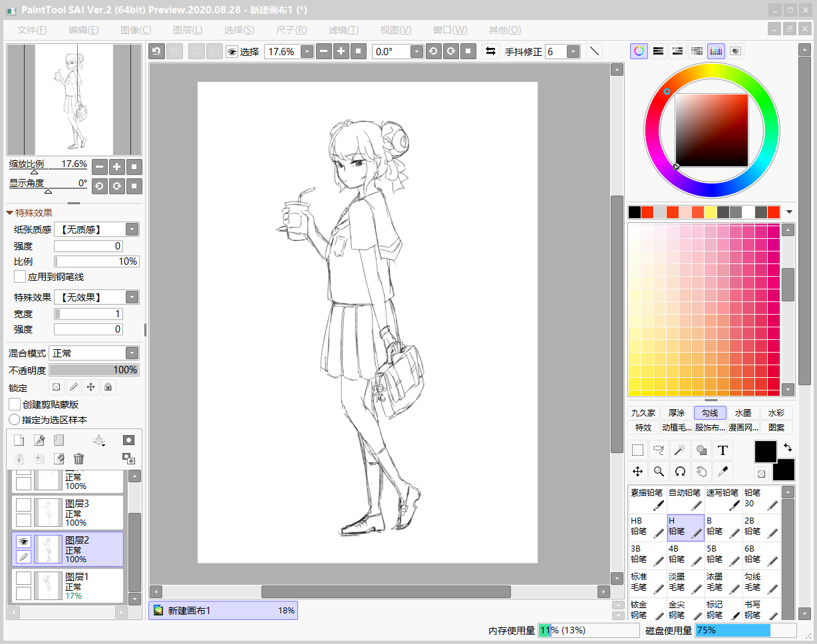Select the Text (T) tool

point(723,450)
